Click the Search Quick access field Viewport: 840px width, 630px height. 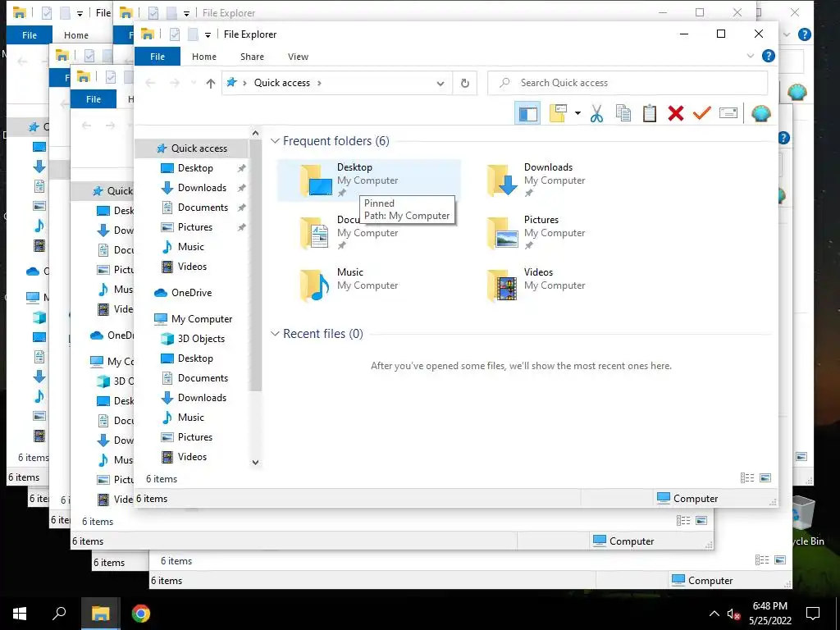(628, 83)
